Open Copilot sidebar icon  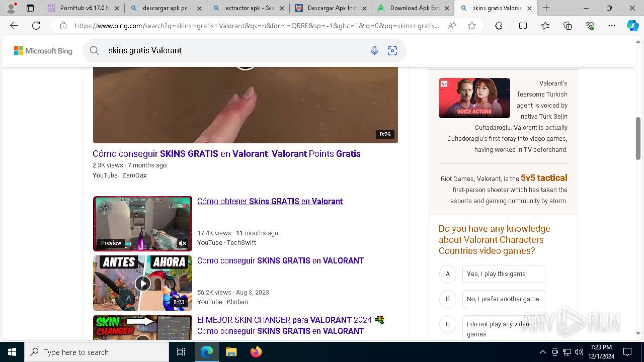[632, 26]
